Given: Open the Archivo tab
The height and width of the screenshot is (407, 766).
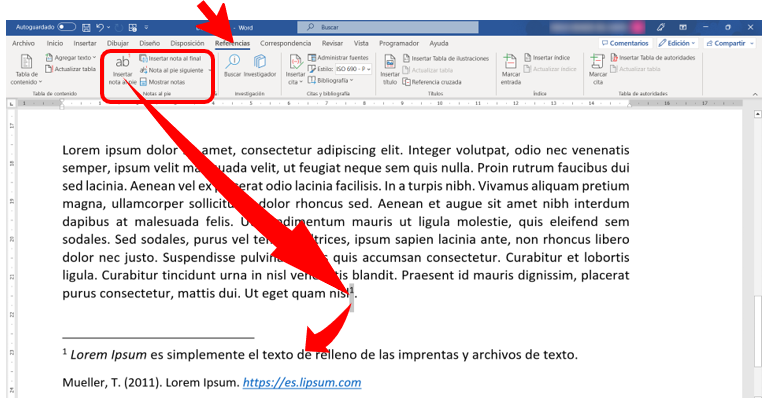Looking at the screenshot, I should (23, 43).
